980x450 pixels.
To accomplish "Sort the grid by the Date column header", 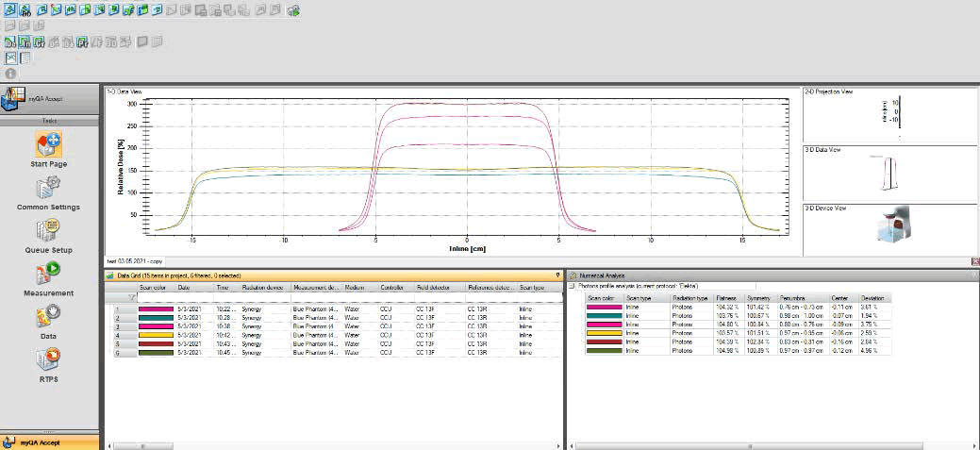I will pos(184,287).
